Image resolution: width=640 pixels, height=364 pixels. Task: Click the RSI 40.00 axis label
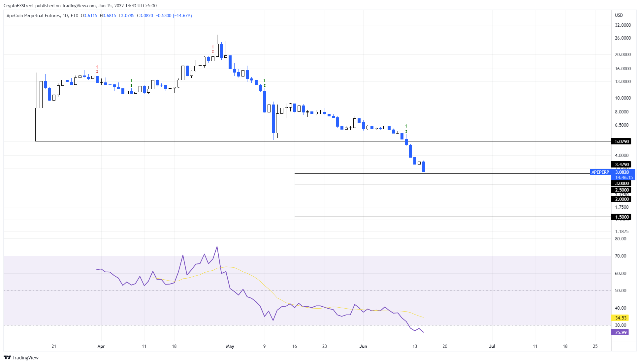tap(621, 308)
